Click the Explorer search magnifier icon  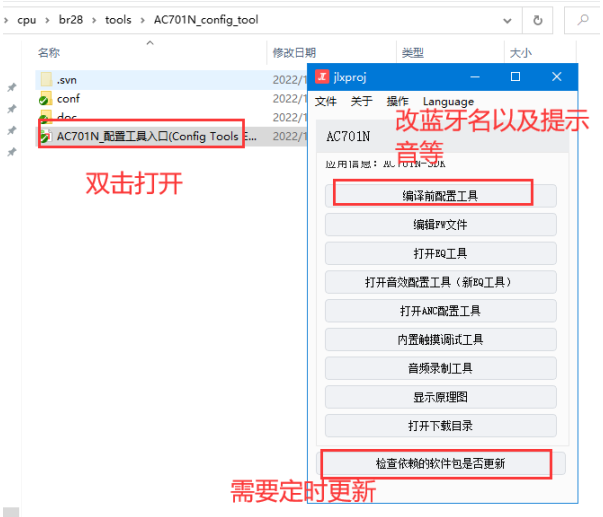click(583, 20)
